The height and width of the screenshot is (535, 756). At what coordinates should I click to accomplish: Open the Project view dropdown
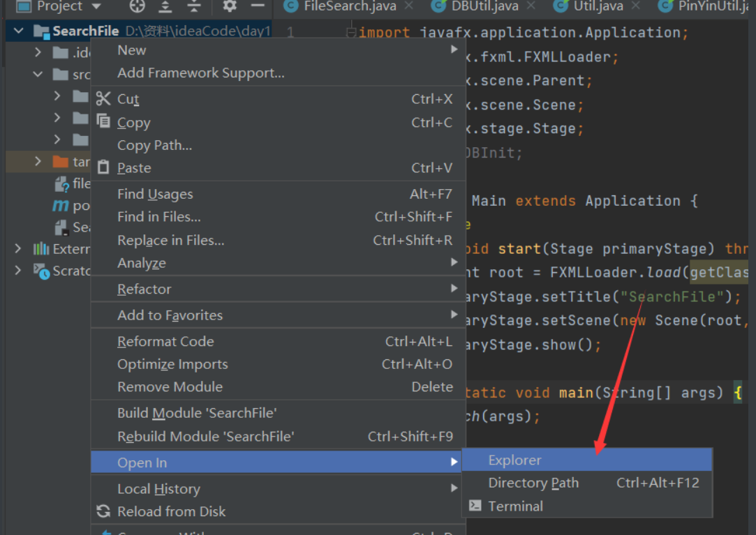pyautogui.click(x=96, y=6)
